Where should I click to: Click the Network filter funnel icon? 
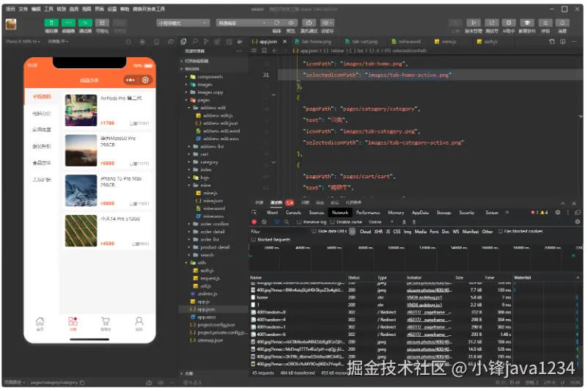276,222
